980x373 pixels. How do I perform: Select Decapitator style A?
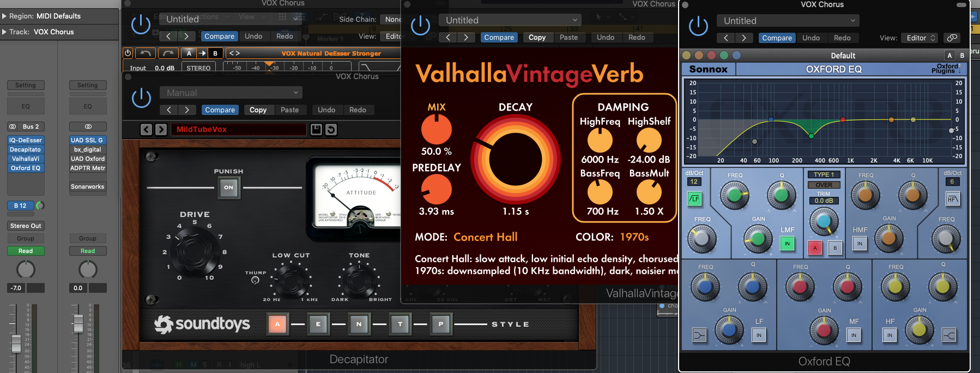click(x=277, y=324)
